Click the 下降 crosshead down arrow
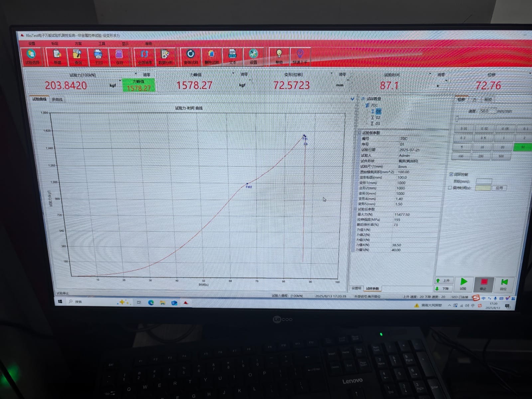Image resolution: width=532 pixels, height=399 pixels. tap(443, 288)
